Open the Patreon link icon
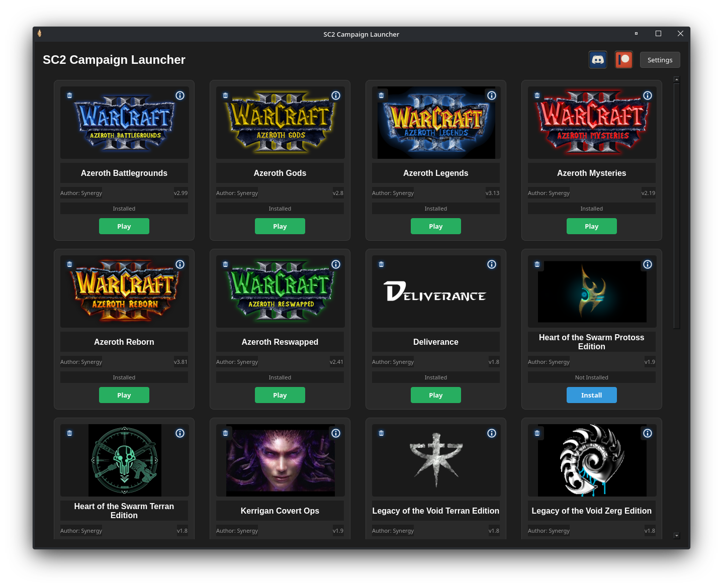Image resolution: width=723 pixels, height=588 pixels. click(x=624, y=60)
